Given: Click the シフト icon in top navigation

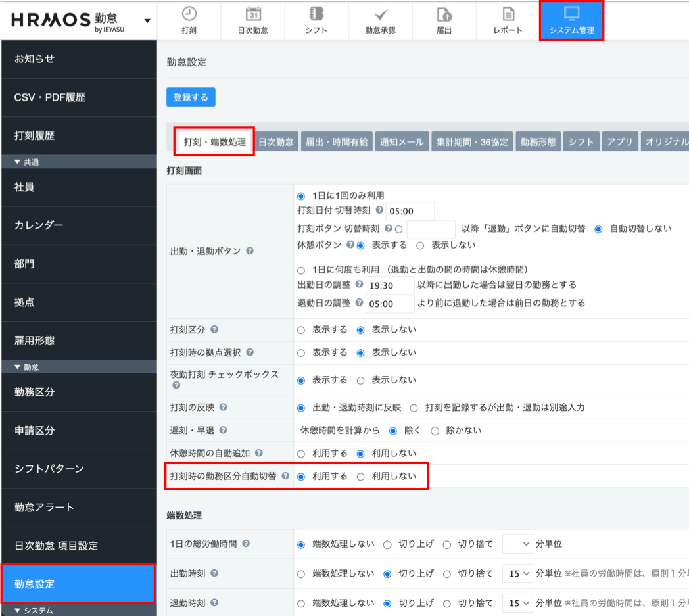Looking at the screenshot, I should coord(316,14).
